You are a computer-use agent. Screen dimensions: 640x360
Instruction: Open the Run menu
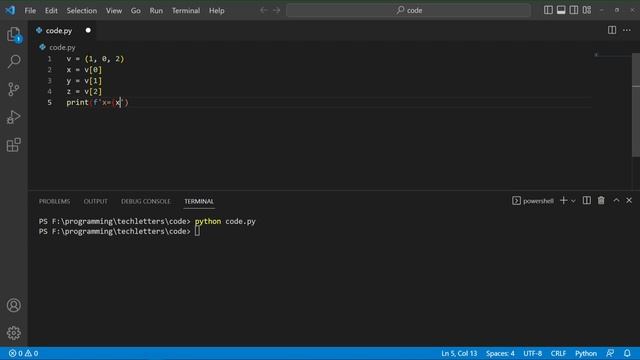click(x=156, y=11)
